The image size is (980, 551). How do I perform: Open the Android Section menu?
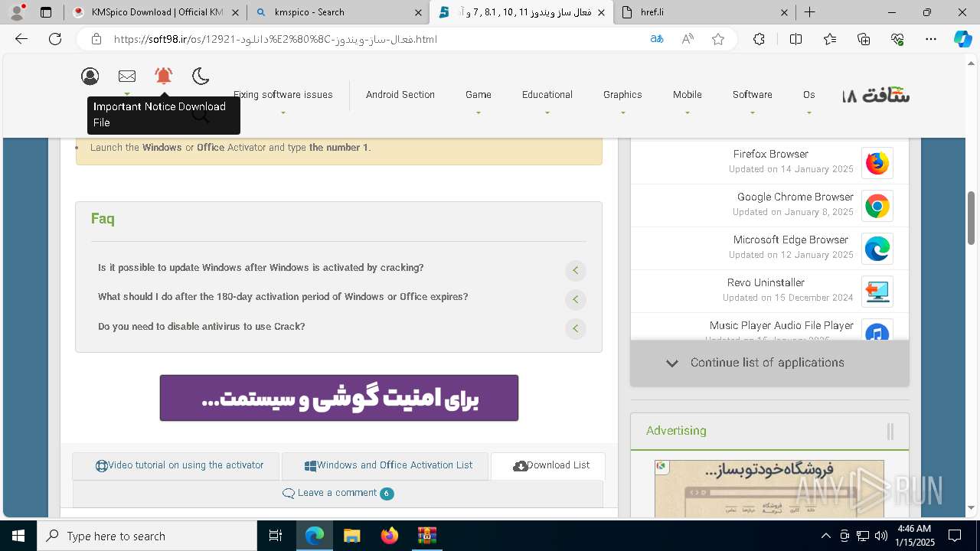pos(400,95)
